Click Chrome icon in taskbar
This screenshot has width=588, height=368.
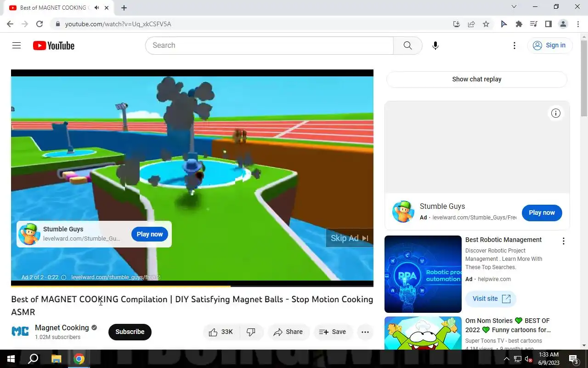79,359
